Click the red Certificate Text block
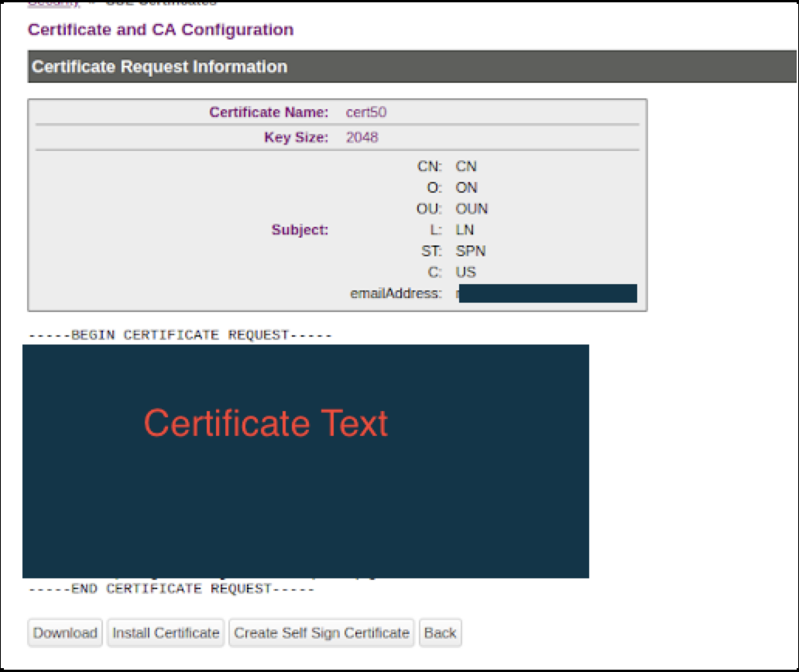799x672 pixels. (266, 423)
